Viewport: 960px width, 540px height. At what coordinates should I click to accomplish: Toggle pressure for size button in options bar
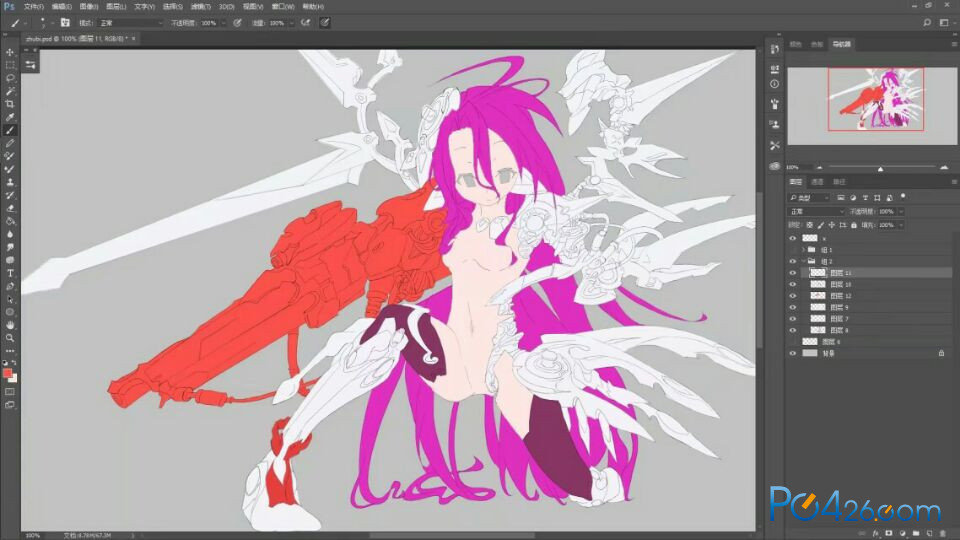325,23
